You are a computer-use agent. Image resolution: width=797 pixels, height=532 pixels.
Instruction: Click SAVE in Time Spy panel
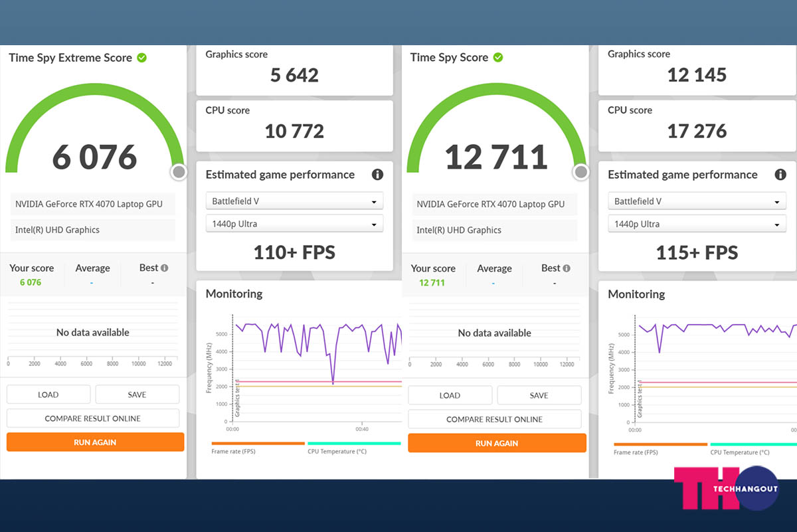(539, 395)
